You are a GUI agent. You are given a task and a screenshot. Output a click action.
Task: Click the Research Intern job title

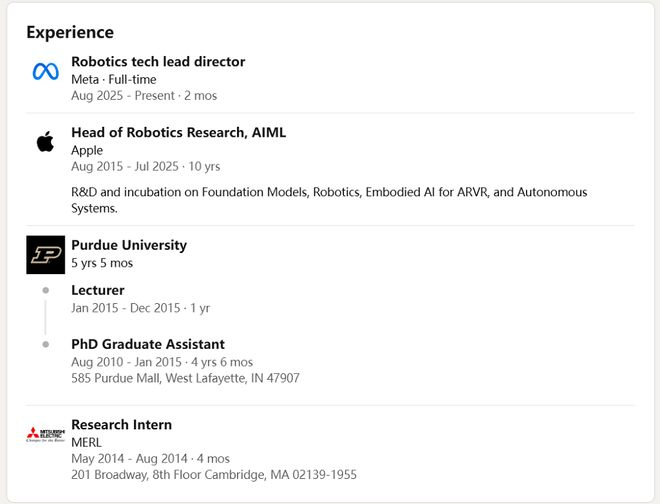pyautogui.click(x=121, y=425)
